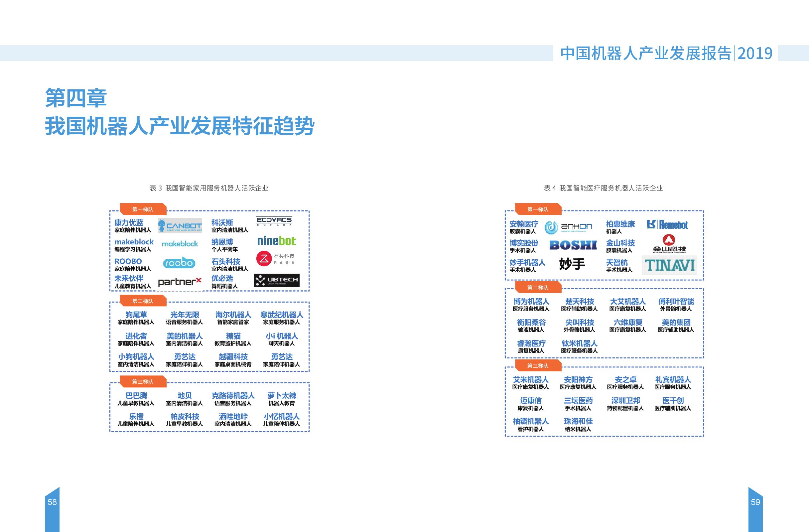Click the BOSHI logo
809x532 pixels.
click(573, 245)
